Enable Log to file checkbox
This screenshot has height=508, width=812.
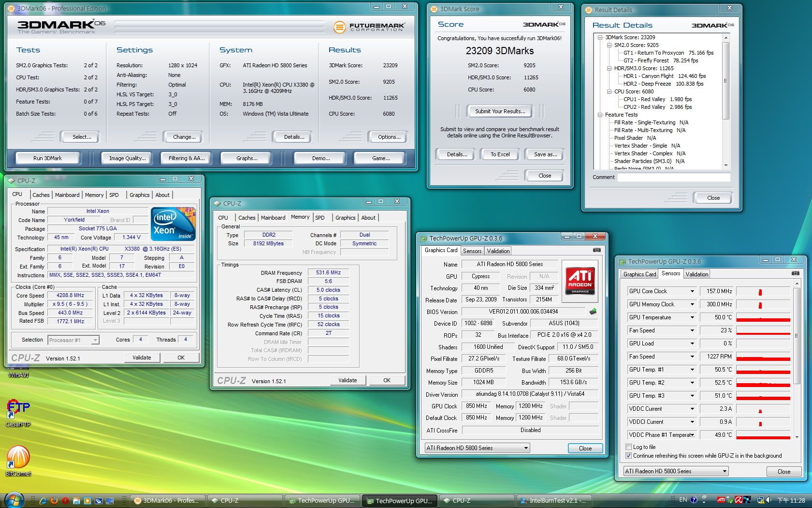click(629, 447)
